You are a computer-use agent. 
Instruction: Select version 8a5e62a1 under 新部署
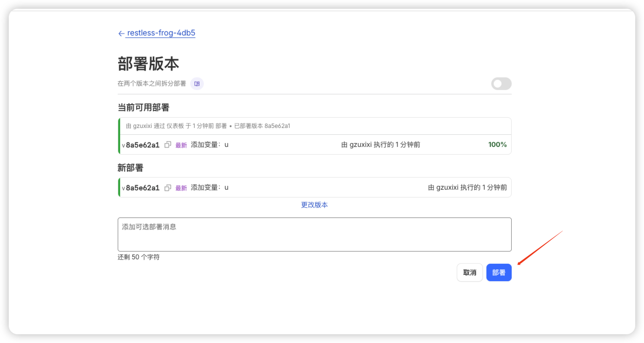pos(142,188)
